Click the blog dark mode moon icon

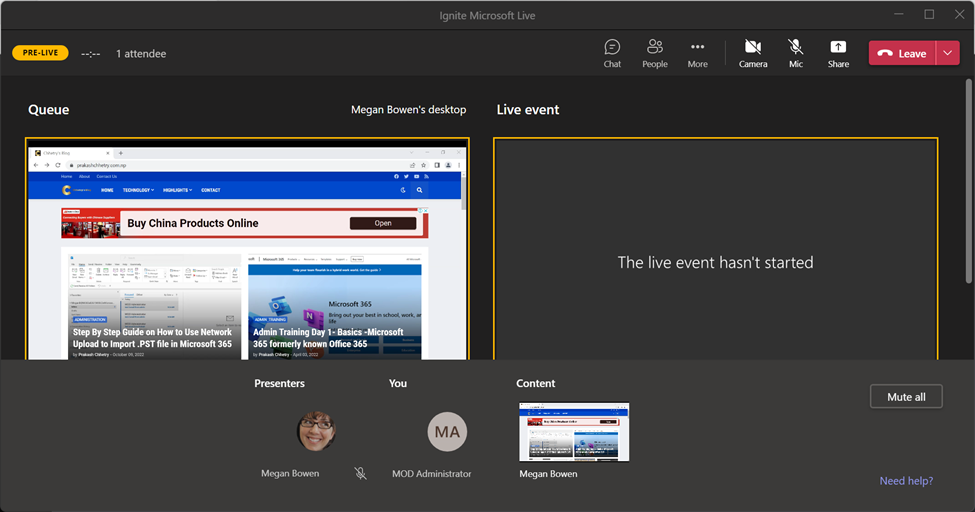click(x=403, y=190)
